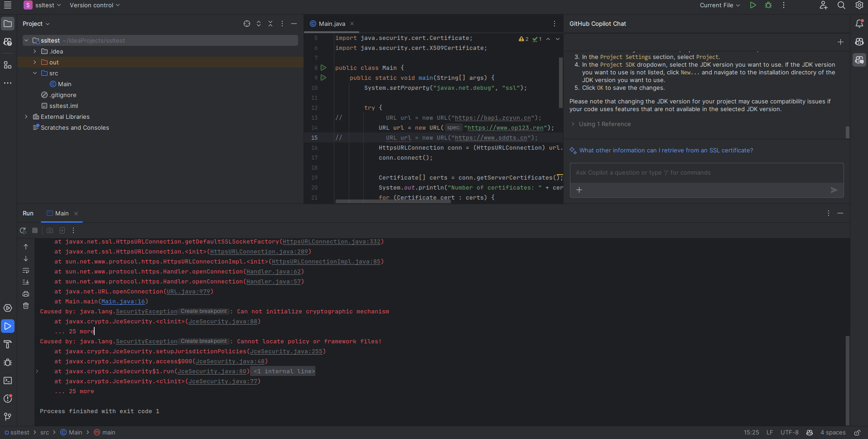Hide the Project tool window
Screen dimensions: 868x439
point(294,24)
